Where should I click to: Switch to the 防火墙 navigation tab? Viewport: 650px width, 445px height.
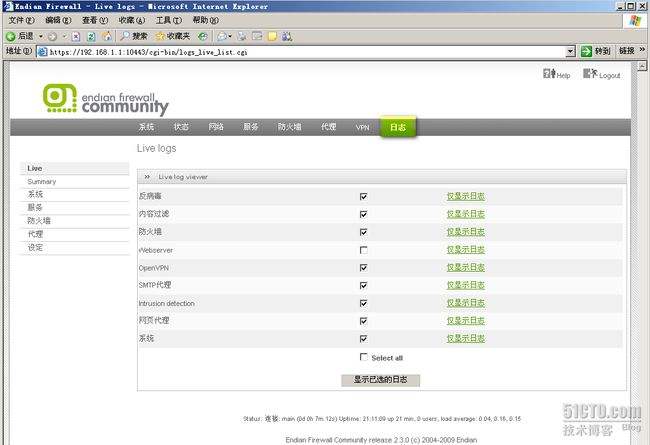[x=289, y=127]
